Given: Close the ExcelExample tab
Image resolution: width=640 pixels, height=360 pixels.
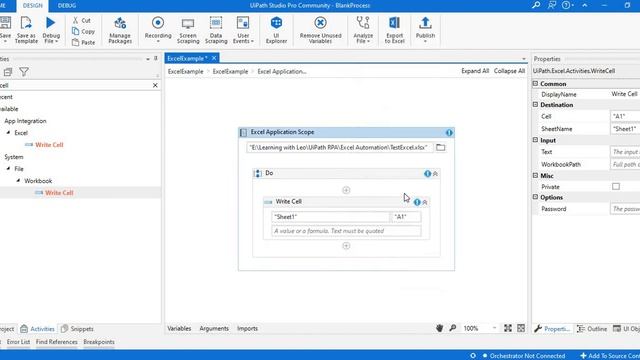Looking at the screenshot, I should point(214,58).
